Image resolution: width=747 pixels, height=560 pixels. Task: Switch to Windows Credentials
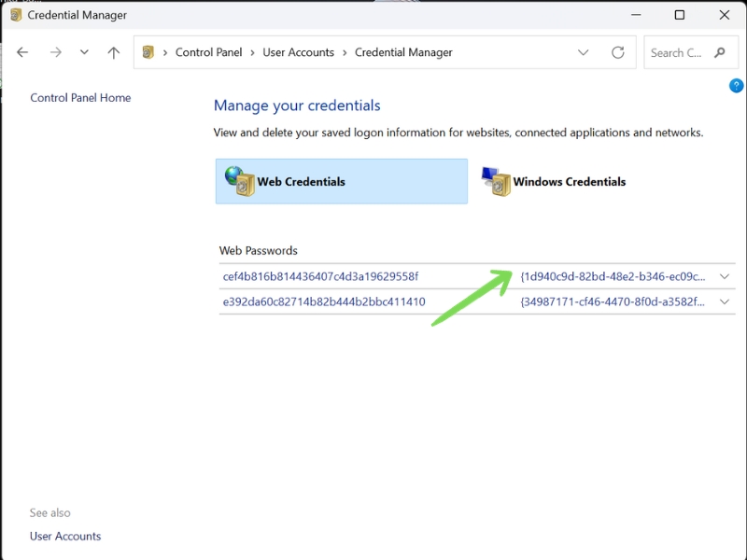[x=553, y=181]
